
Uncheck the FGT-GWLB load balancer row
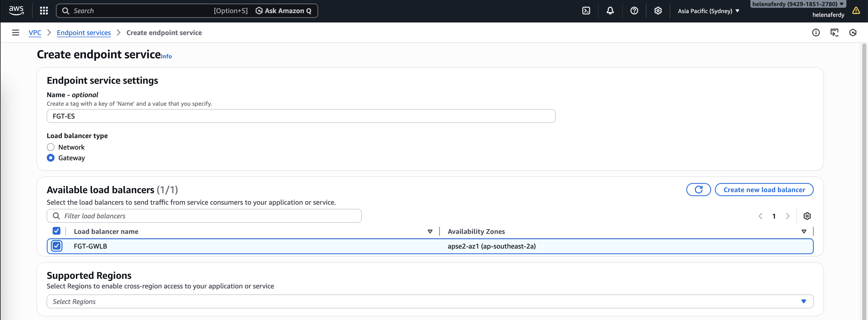click(57, 246)
